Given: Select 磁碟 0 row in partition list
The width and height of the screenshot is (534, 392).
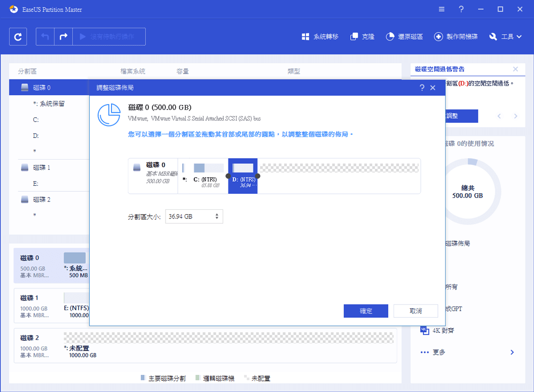Looking at the screenshot, I should (49, 88).
